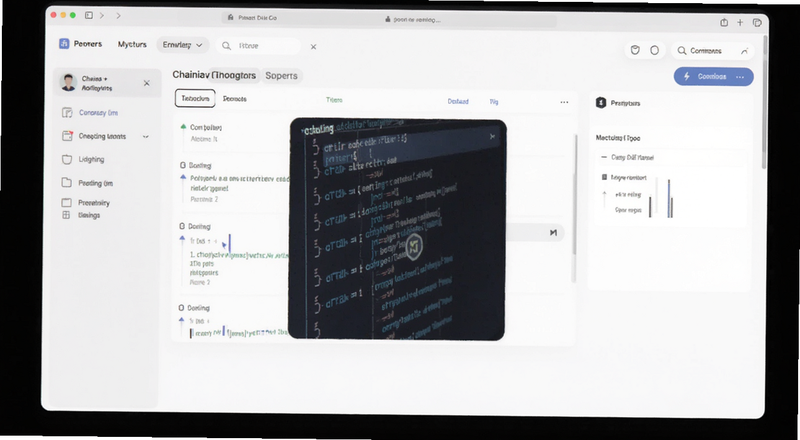Switch to the tab next to Tebocion

pos(235,99)
